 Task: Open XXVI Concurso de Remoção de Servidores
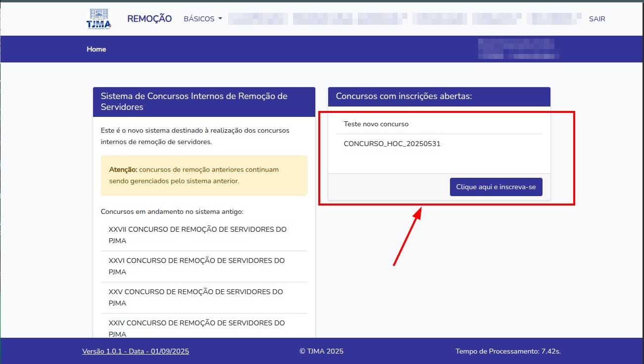coord(197,266)
